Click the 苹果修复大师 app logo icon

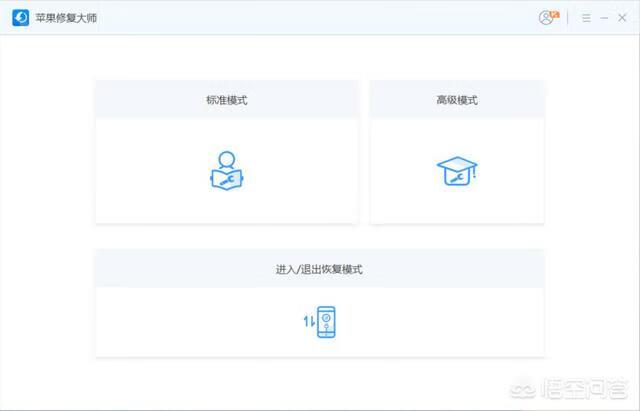point(20,18)
